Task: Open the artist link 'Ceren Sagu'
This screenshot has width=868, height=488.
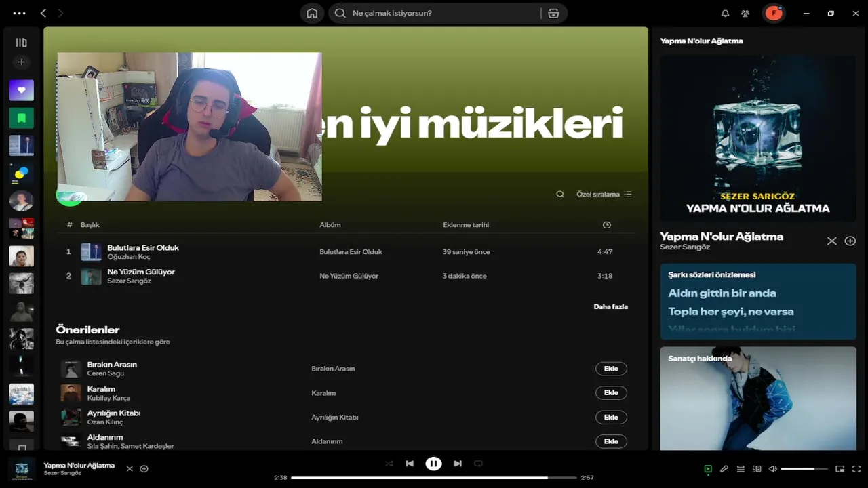Action: click(106, 373)
